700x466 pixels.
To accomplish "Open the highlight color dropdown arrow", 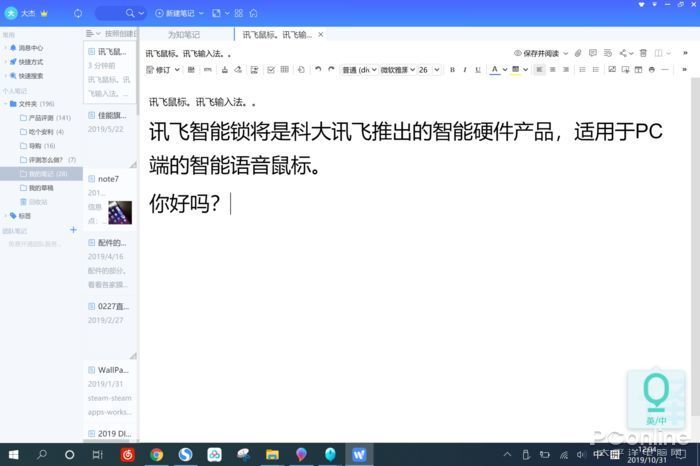I will [526, 70].
